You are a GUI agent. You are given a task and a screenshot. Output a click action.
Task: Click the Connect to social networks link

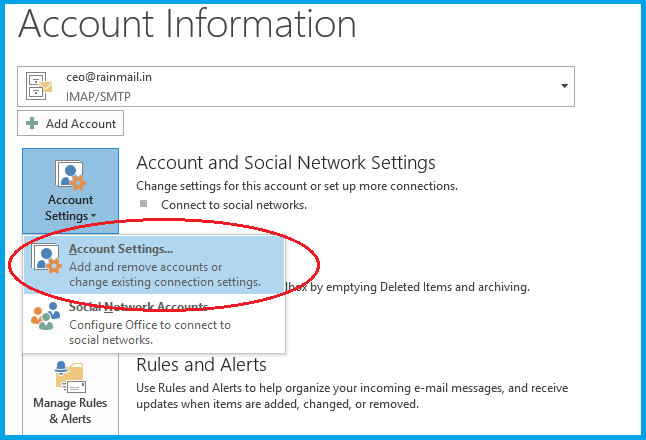point(234,205)
